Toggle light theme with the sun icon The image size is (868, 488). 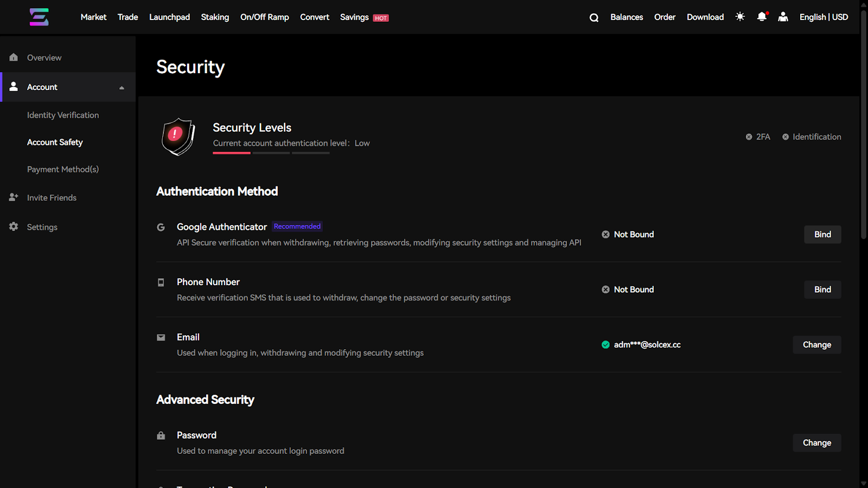pos(740,17)
